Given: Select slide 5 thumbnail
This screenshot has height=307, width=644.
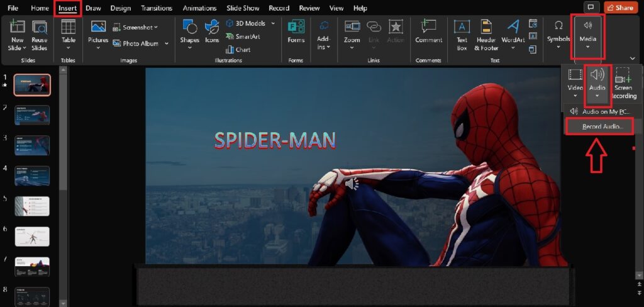Looking at the screenshot, I should [32, 206].
